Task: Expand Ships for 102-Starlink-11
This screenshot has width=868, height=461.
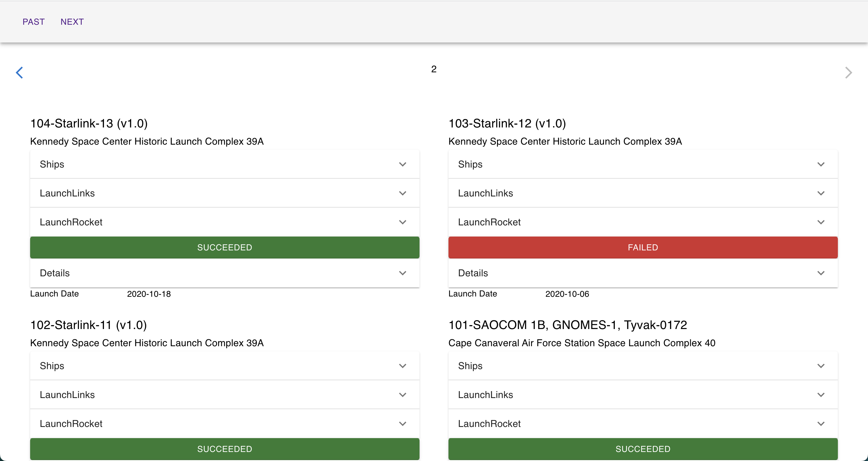Action: coord(225,365)
